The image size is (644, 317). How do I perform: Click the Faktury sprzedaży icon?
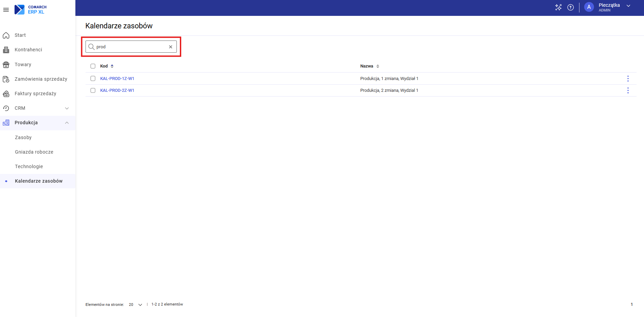click(6, 94)
